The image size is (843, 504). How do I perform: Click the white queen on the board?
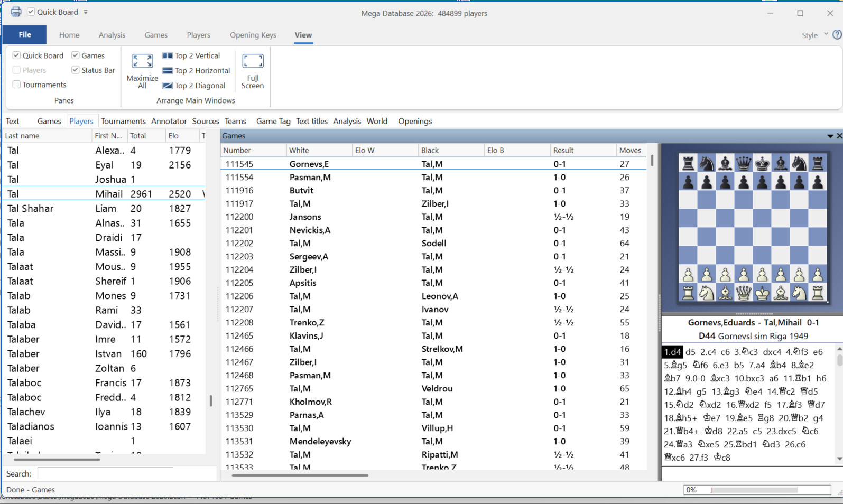pos(744,292)
